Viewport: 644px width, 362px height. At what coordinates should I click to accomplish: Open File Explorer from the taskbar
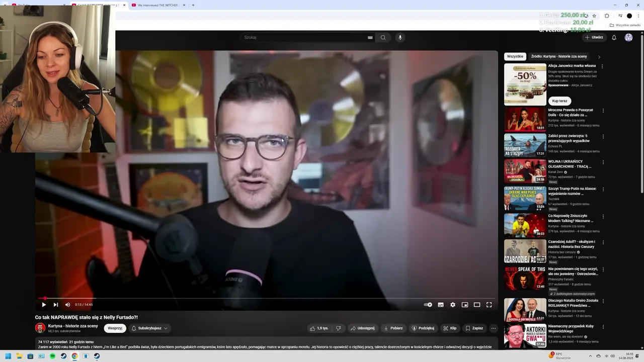click(x=19, y=356)
